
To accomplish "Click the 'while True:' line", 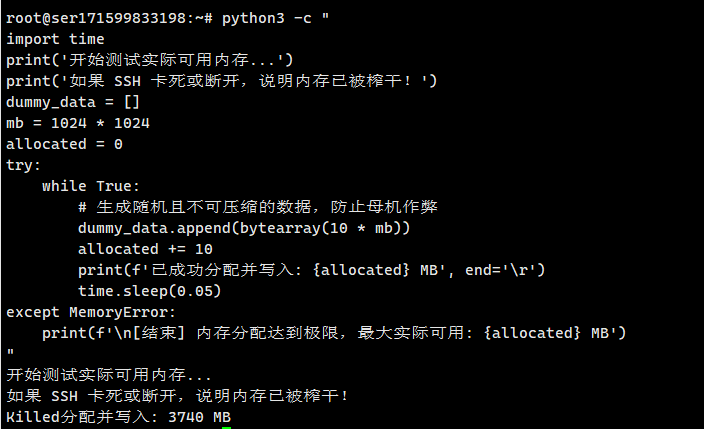I will (x=91, y=186).
